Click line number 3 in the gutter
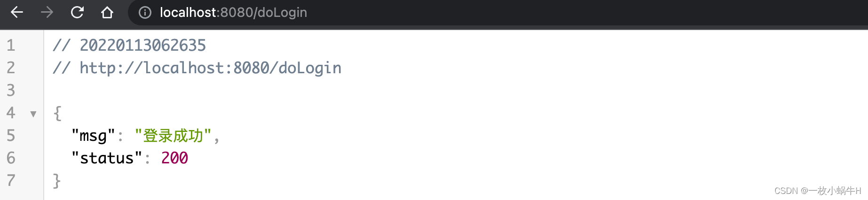The height and width of the screenshot is (200, 868). 11,91
